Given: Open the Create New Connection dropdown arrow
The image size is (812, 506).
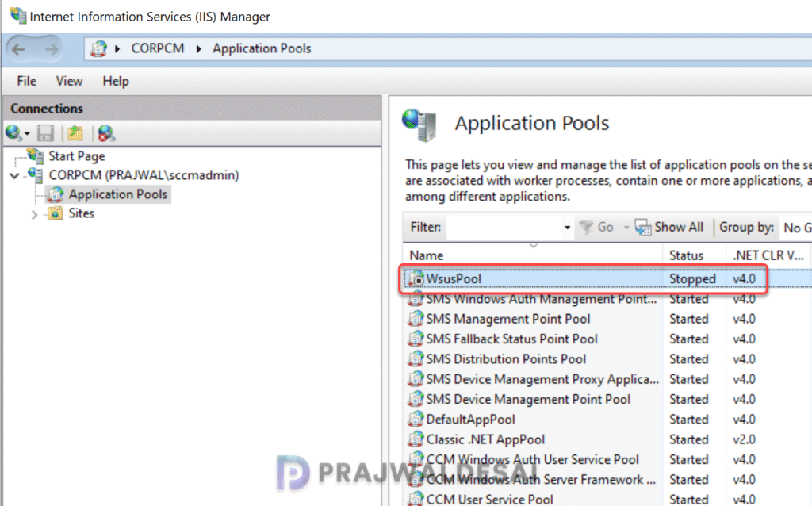Looking at the screenshot, I should [x=27, y=134].
